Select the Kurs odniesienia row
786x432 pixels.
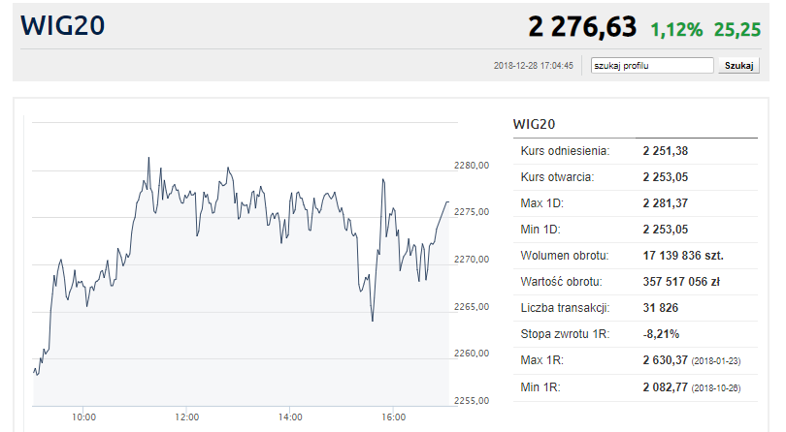point(635,151)
